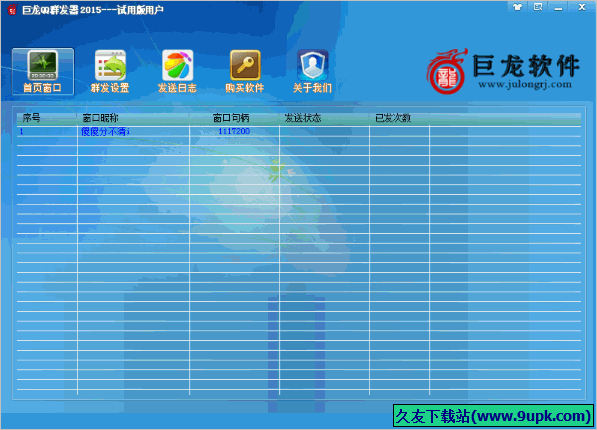The image size is (597, 430).
Task: Click the menu icon beside minimize button
Action: click(538, 7)
